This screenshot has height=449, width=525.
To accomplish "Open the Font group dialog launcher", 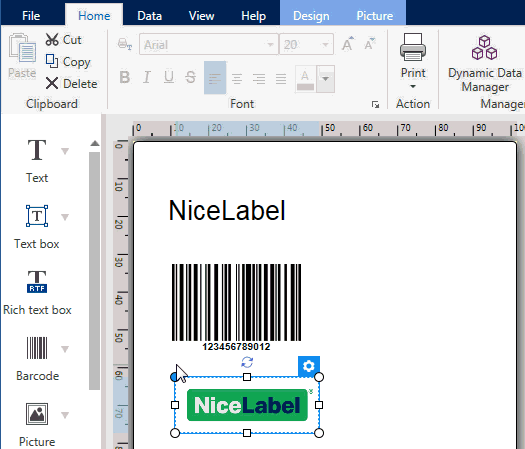I will (x=375, y=105).
